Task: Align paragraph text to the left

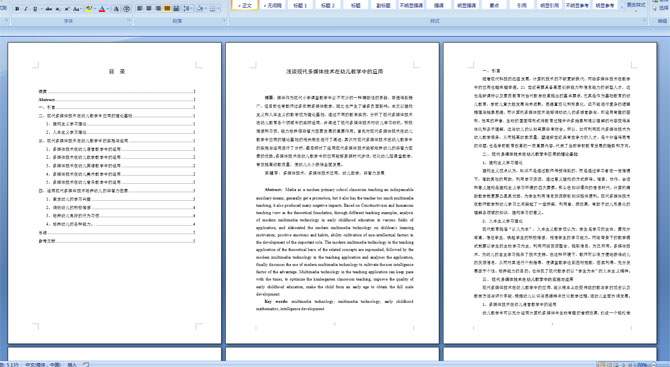Action: 140,9
